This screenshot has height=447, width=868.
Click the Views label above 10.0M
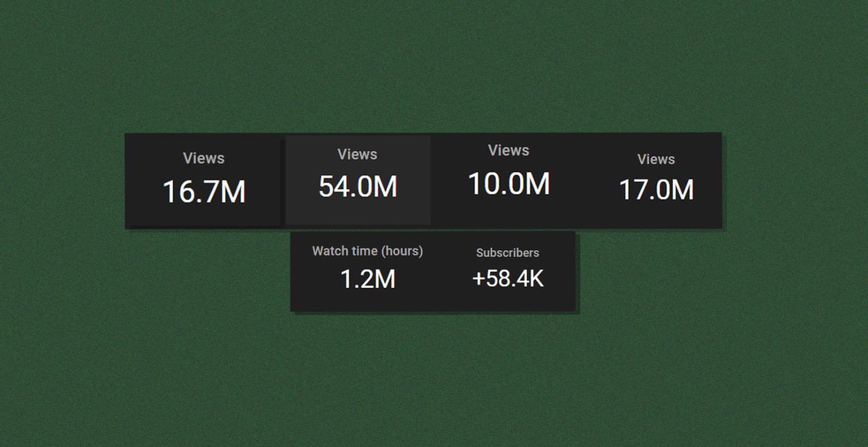tap(508, 150)
